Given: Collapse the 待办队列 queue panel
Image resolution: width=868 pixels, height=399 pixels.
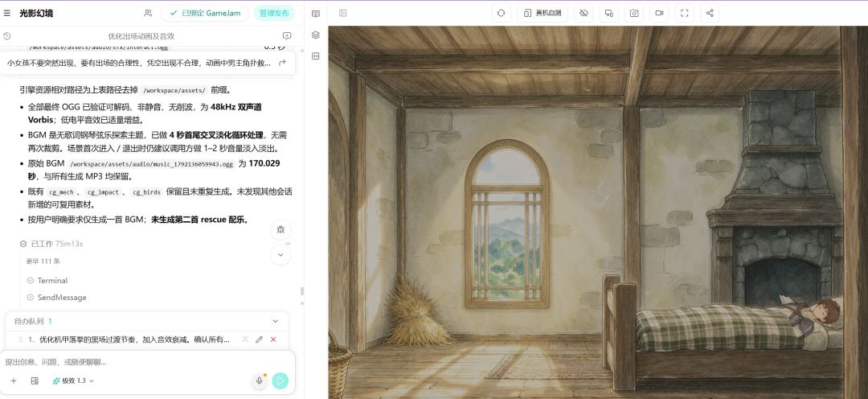Looking at the screenshot, I should 275,322.
